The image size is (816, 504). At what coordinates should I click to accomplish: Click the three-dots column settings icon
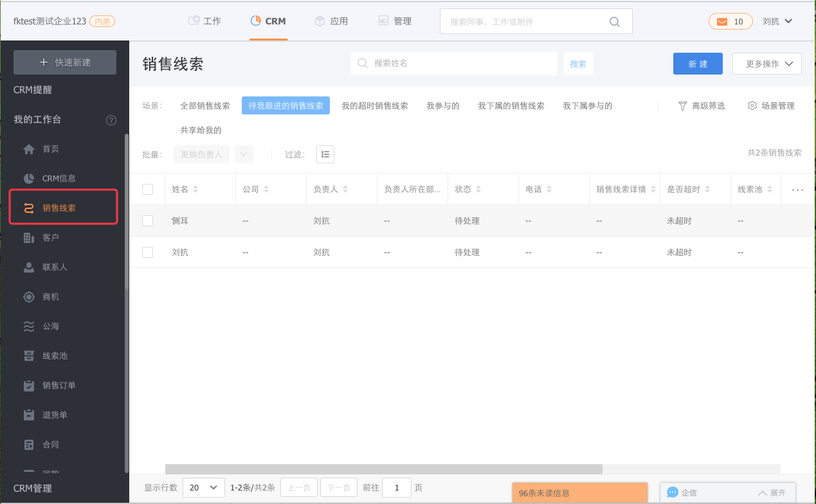point(798,190)
